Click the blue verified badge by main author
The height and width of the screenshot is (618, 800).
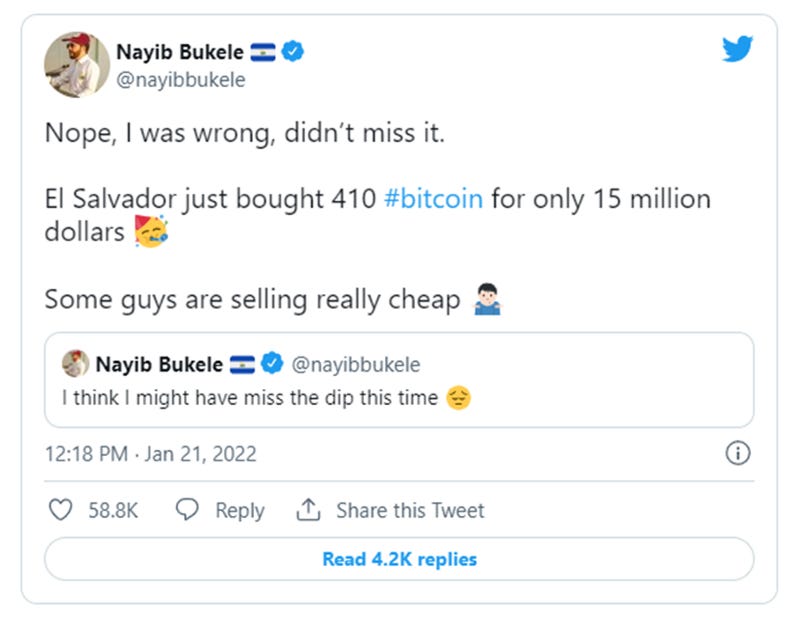coord(293,53)
